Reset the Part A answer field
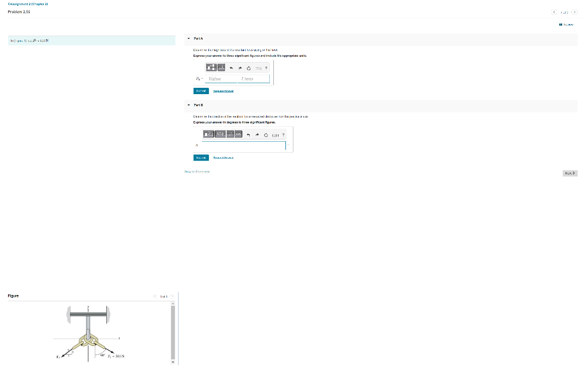588x365 pixels. click(x=249, y=68)
